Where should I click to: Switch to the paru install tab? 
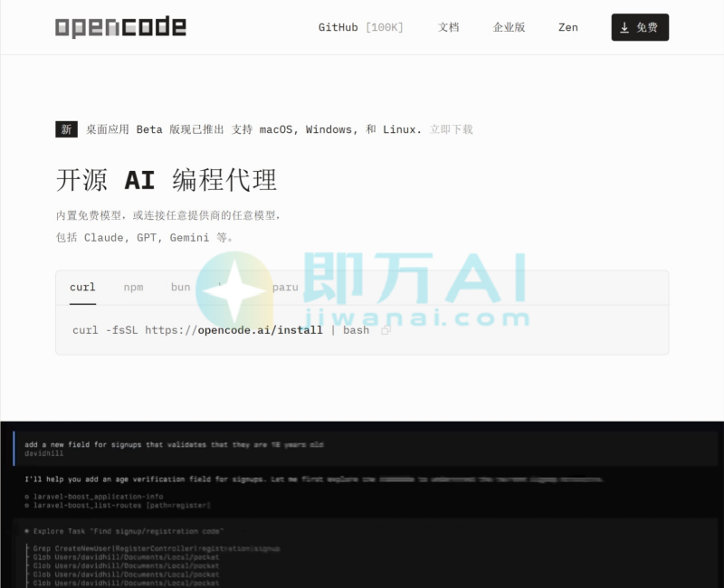[286, 287]
